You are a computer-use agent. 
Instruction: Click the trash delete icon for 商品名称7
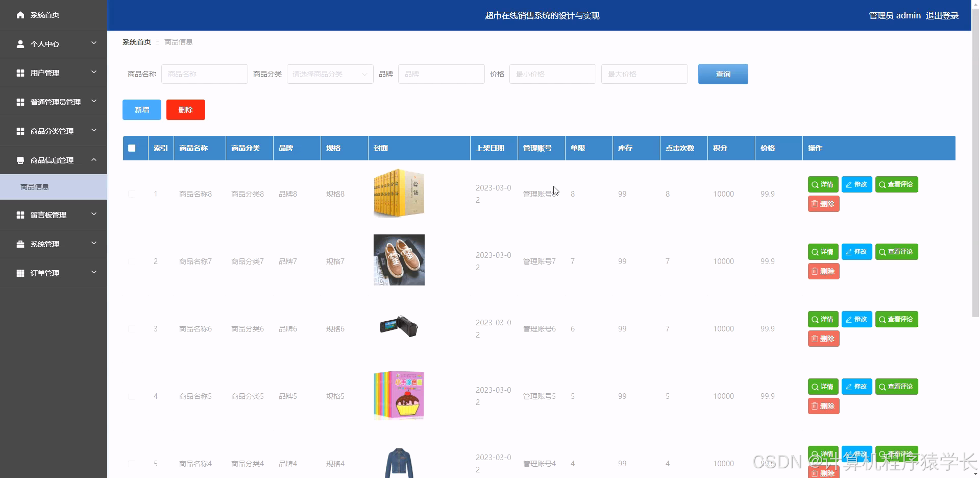(x=815, y=271)
